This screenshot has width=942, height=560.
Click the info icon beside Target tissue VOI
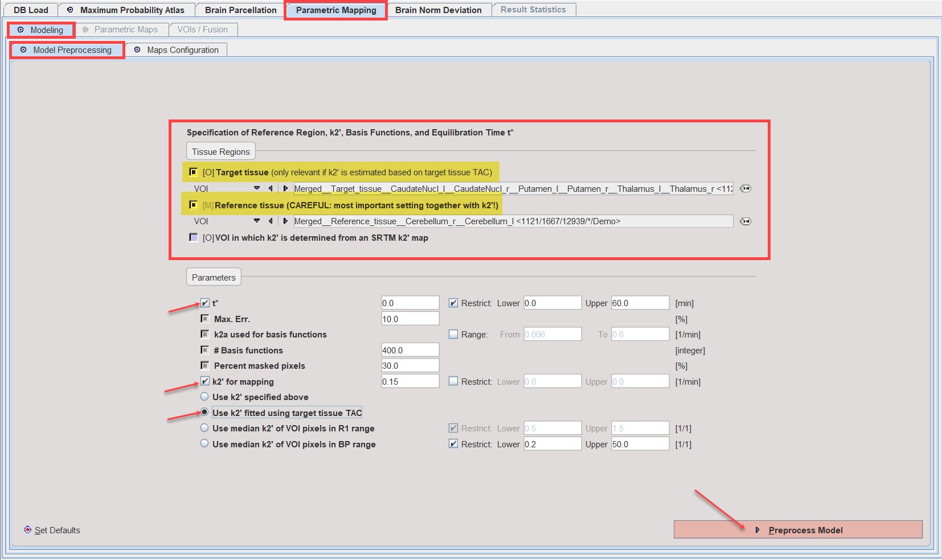tap(746, 188)
